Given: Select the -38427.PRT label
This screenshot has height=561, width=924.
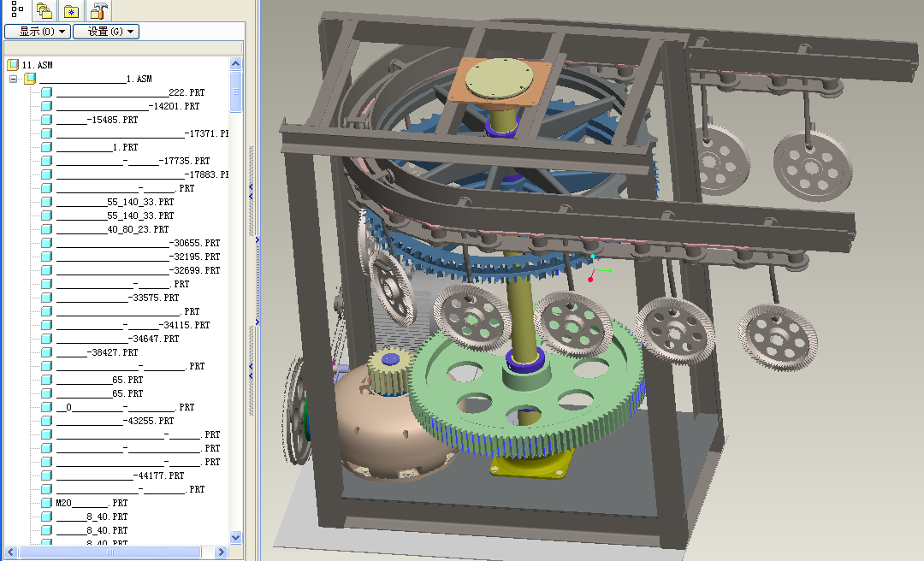Looking at the screenshot, I should 98,352.
